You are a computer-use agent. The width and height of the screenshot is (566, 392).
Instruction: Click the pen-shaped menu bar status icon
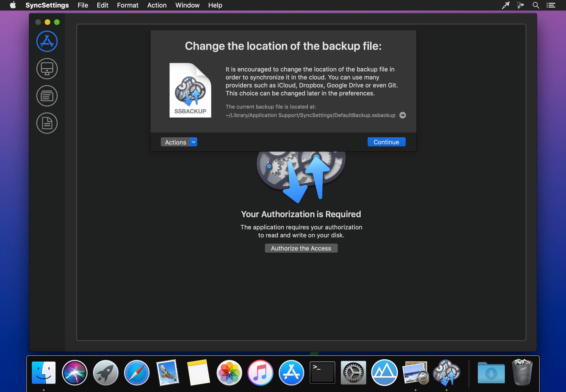(x=505, y=5)
